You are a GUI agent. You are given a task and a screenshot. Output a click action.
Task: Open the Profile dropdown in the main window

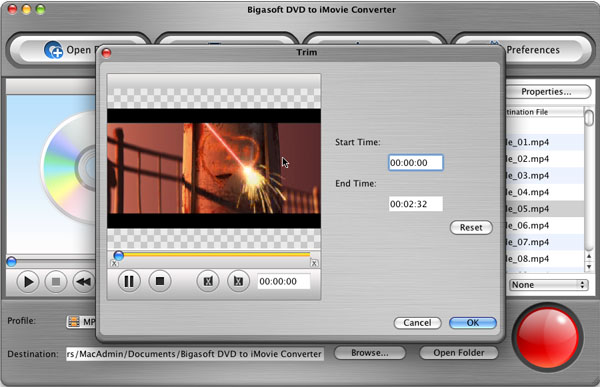[x=81, y=322]
